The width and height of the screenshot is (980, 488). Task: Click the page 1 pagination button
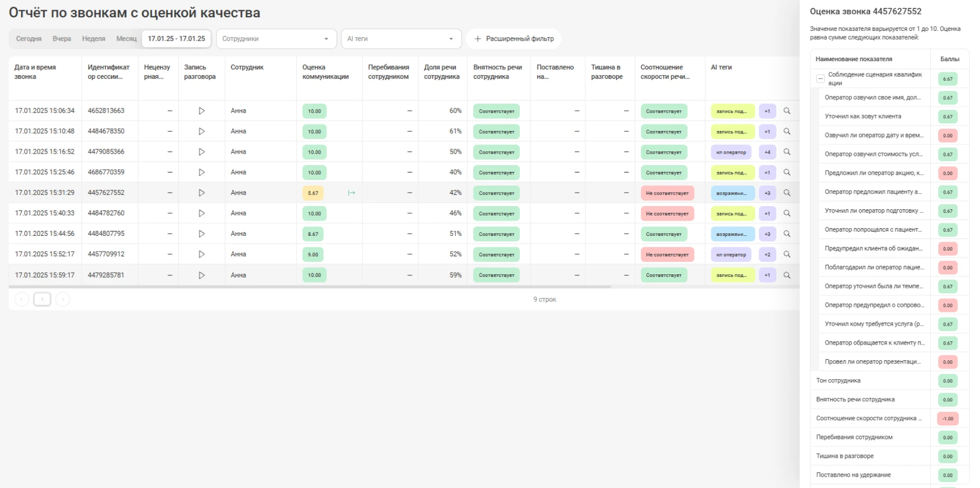[x=42, y=299]
